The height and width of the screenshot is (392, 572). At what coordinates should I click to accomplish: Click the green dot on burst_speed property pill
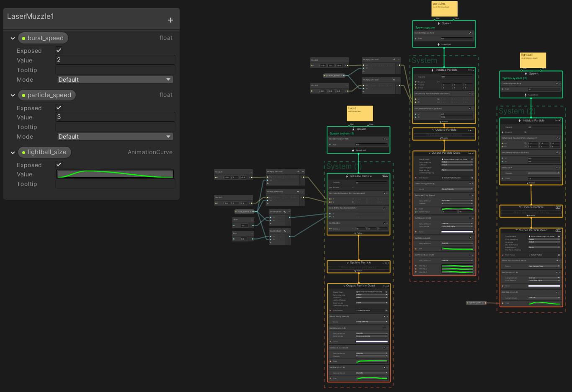click(23, 38)
